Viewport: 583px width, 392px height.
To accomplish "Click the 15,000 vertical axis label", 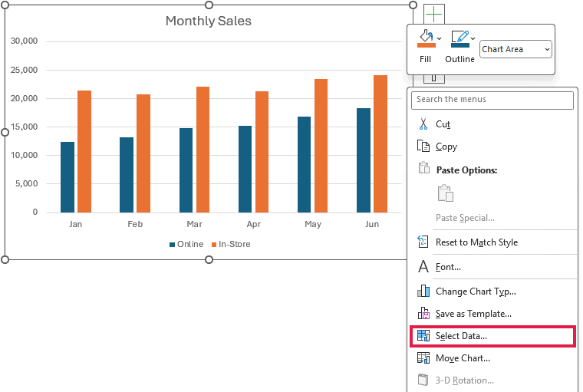I will click(x=25, y=127).
